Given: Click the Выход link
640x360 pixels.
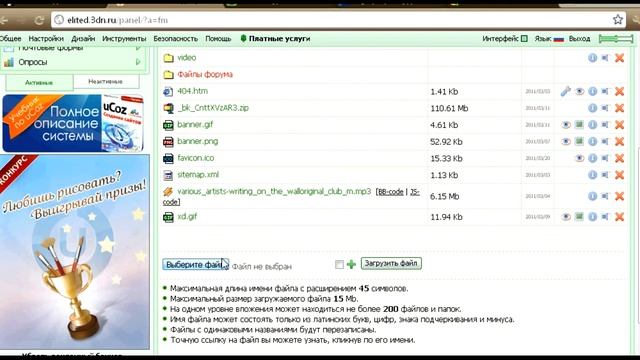Looking at the screenshot, I should coord(580,39).
